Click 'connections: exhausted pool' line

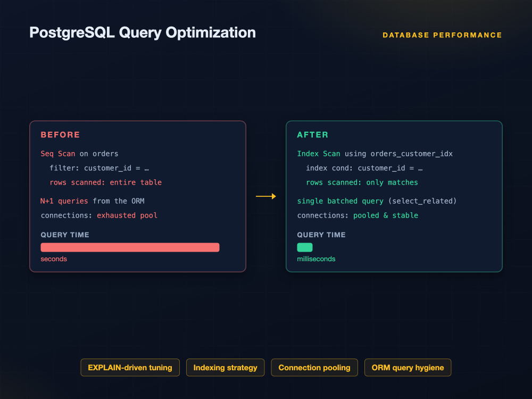[99, 215]
